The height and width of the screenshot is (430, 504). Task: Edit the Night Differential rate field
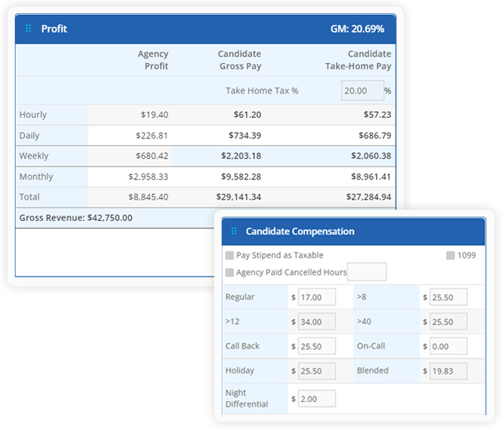(x=317, y=399)
